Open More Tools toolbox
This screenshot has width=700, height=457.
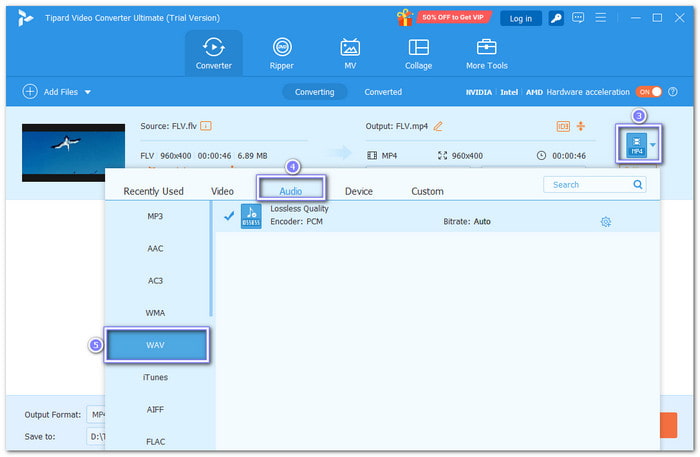(487, 54)
